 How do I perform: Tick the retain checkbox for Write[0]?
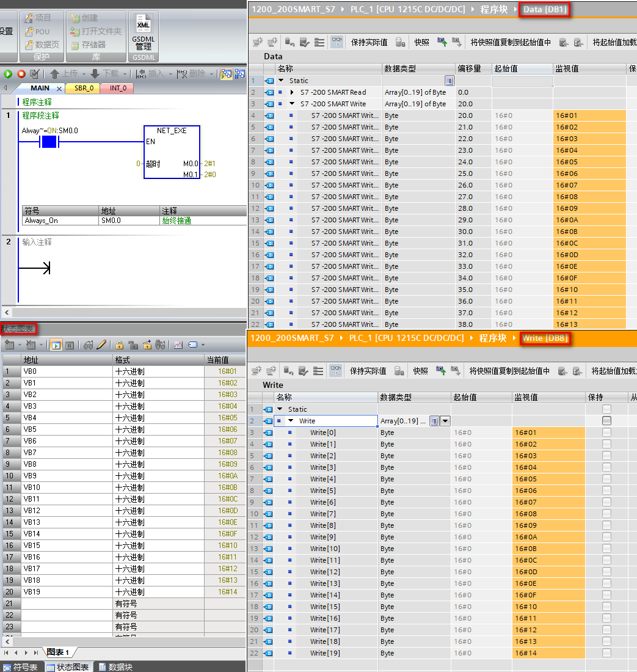click(606, 433)
